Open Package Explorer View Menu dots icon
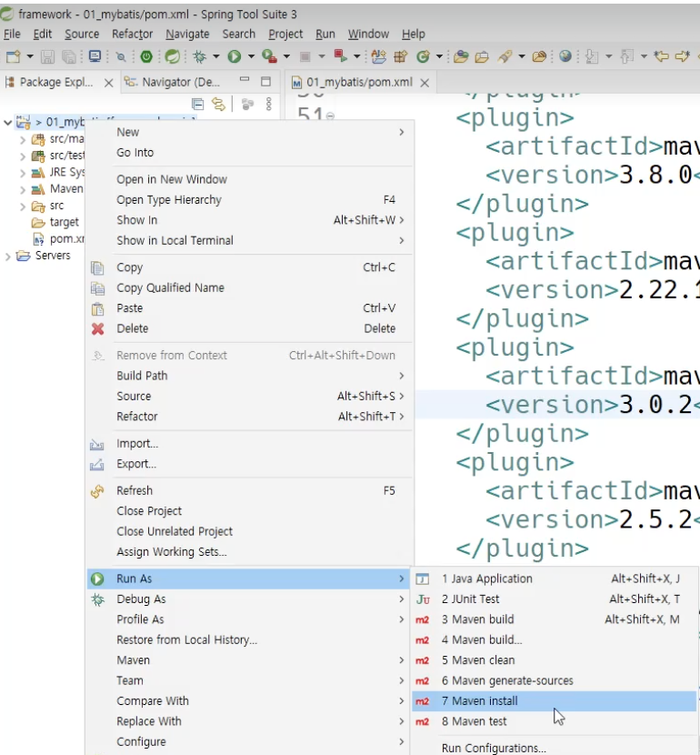700x755 pixels. click(268, 104)
